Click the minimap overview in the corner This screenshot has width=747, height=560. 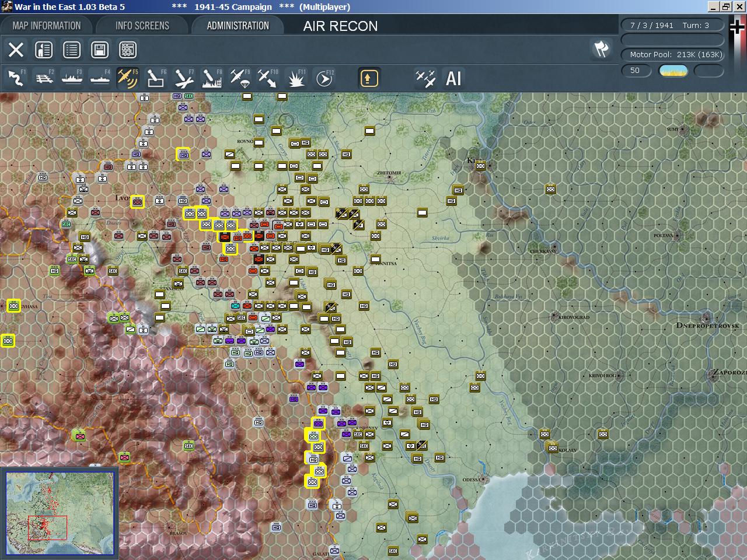pyautogui.click(x=60, y=514)
